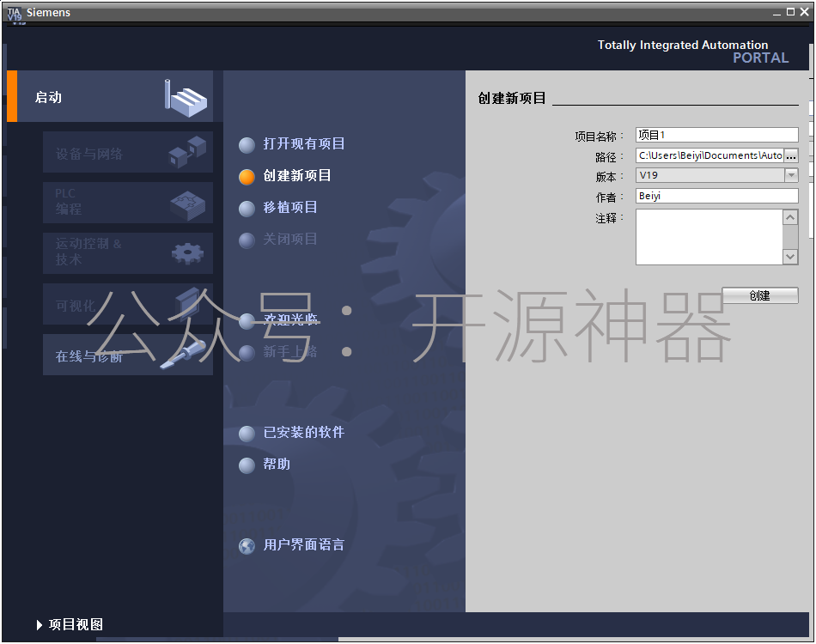Focus the 项目名称 field containing 项目1
The height and width of the screenshot is (644, 816).
point(716,136)
